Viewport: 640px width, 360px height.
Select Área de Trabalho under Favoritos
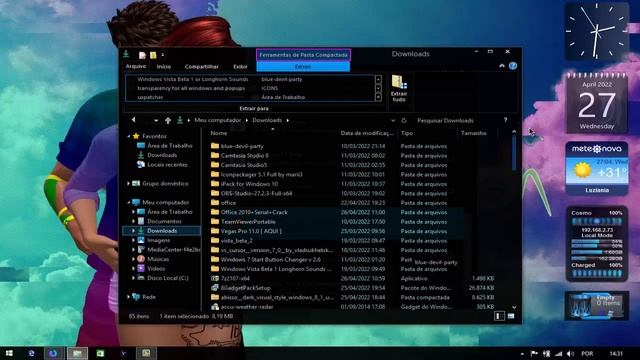[169, 146]
